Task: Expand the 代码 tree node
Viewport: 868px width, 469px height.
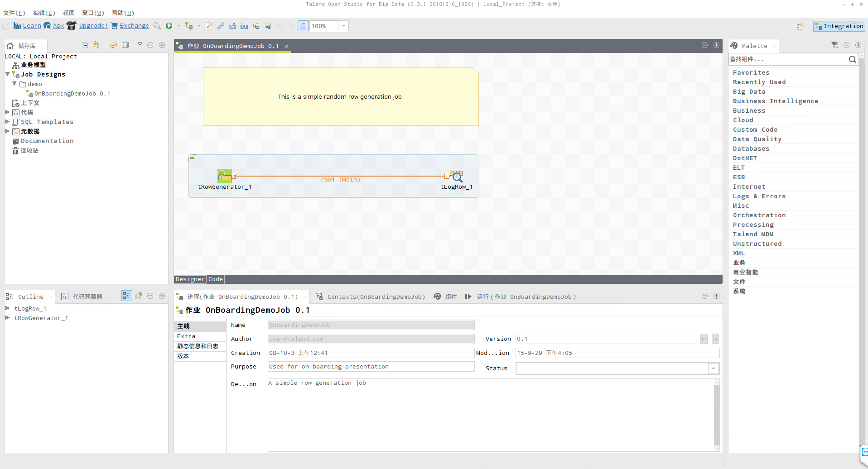Action: (7, 112)
